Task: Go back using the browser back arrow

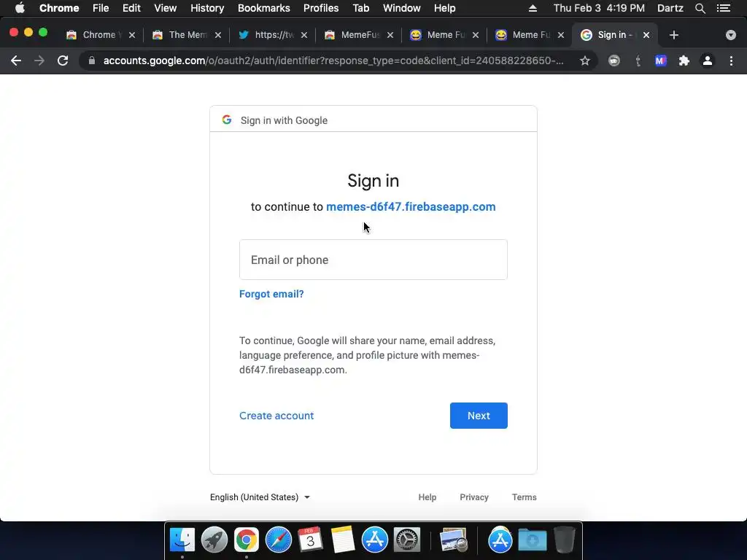Action: 16,61
